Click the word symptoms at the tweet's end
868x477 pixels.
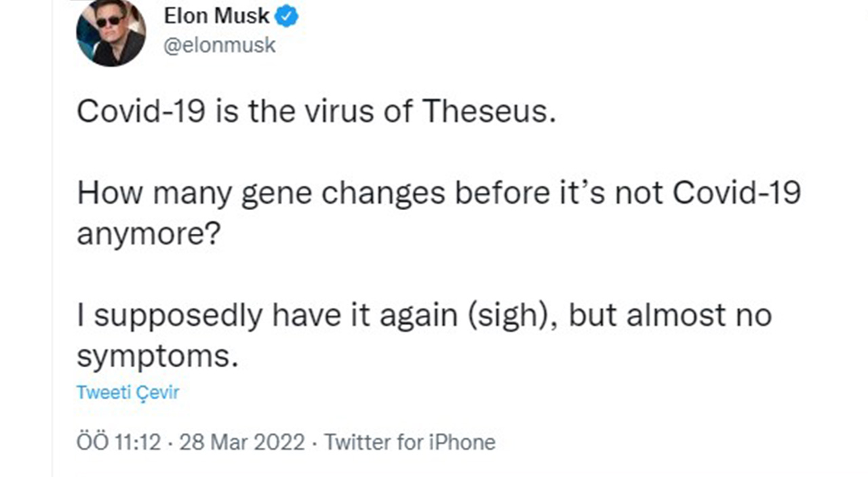[x=155, y=356]
